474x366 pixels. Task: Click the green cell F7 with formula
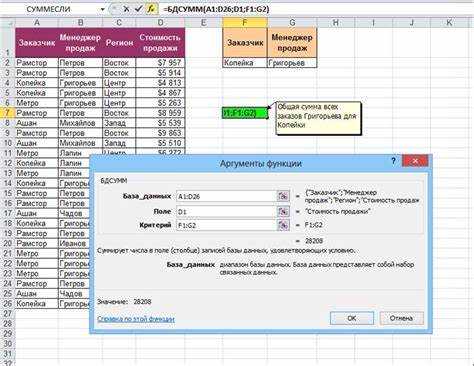[245, 113]
